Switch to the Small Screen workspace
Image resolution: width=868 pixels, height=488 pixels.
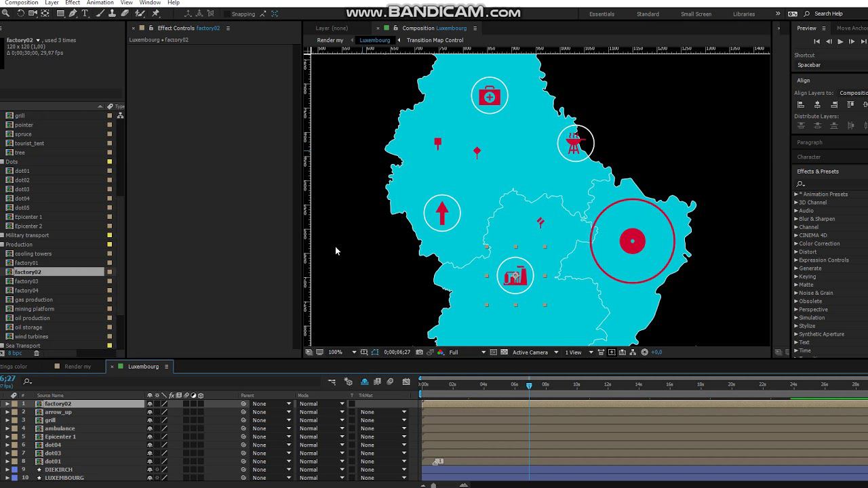(x=696, y=14)
